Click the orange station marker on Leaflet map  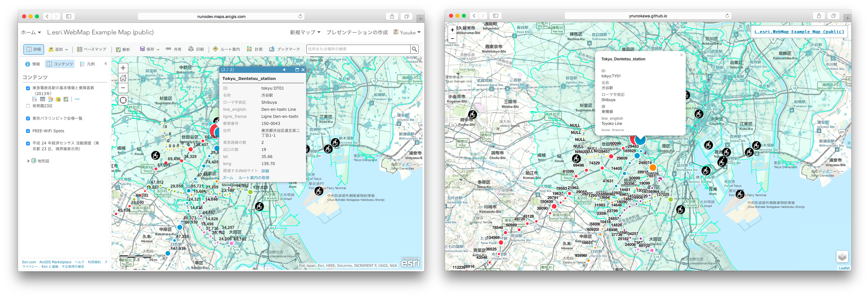pos(653,168)
